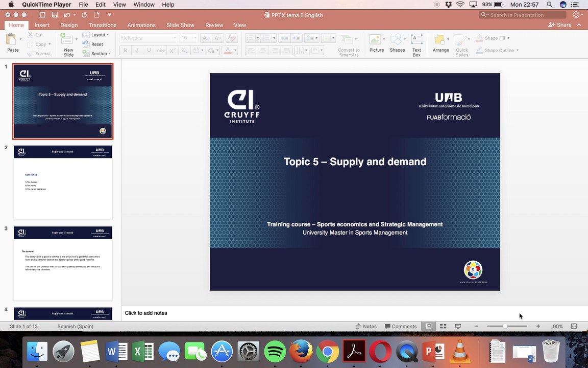Click the Paste clipboard icon
This screenshot has height=368, width=588.
click(11, 39)
